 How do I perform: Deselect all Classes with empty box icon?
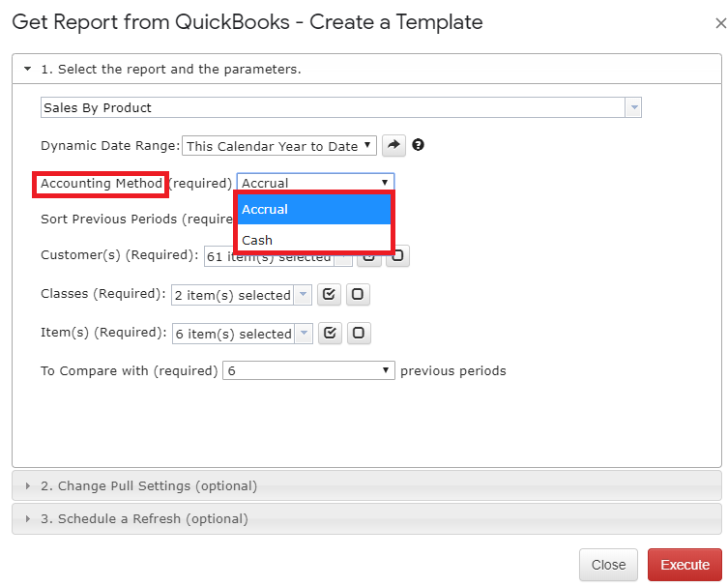click(358, 294)
